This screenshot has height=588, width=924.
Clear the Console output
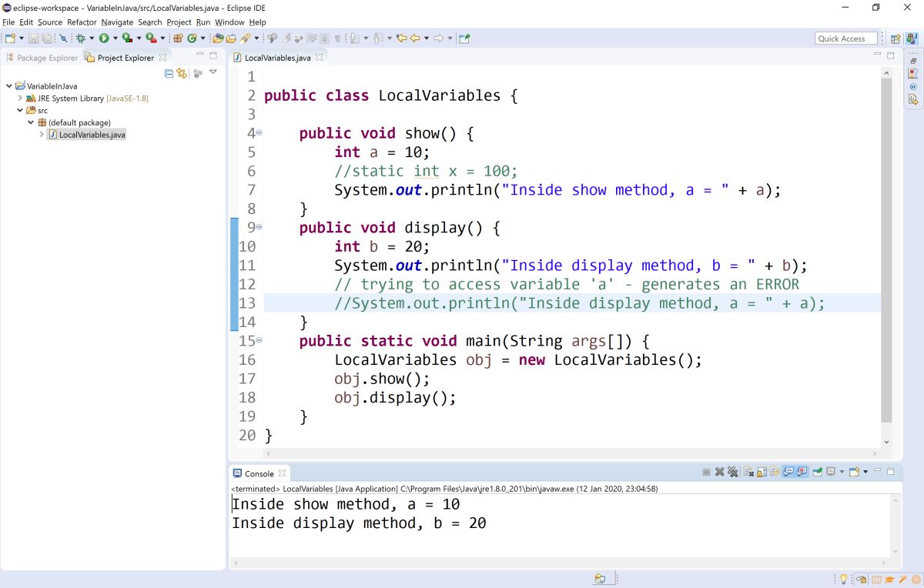(748, 473)
